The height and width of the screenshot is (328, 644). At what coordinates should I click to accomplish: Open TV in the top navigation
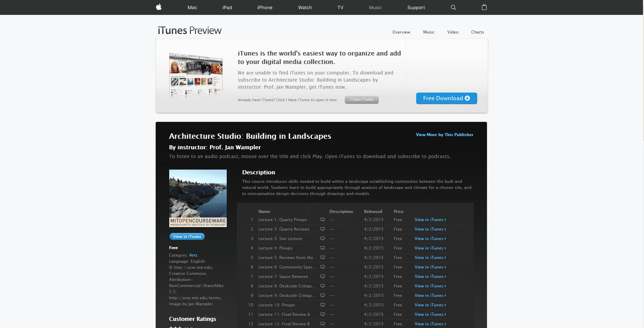[x=340, y=7]
